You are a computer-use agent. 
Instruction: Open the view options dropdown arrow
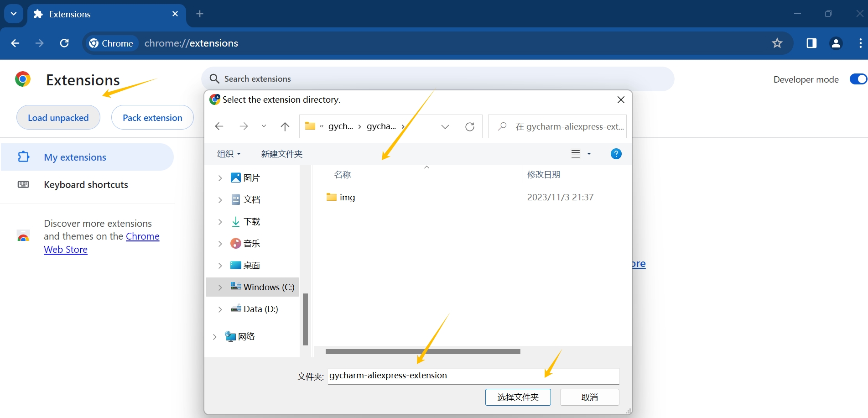(x=589, y=154)
